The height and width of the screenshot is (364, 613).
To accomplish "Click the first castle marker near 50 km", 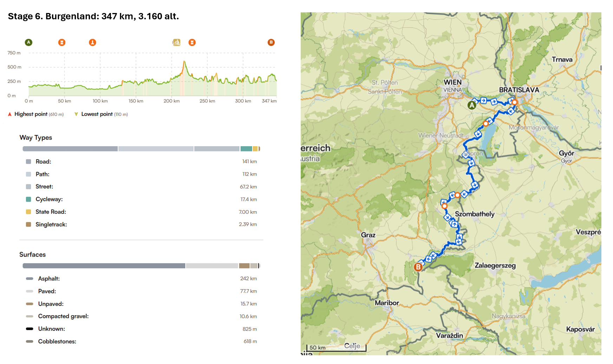I will click(62, 43).
